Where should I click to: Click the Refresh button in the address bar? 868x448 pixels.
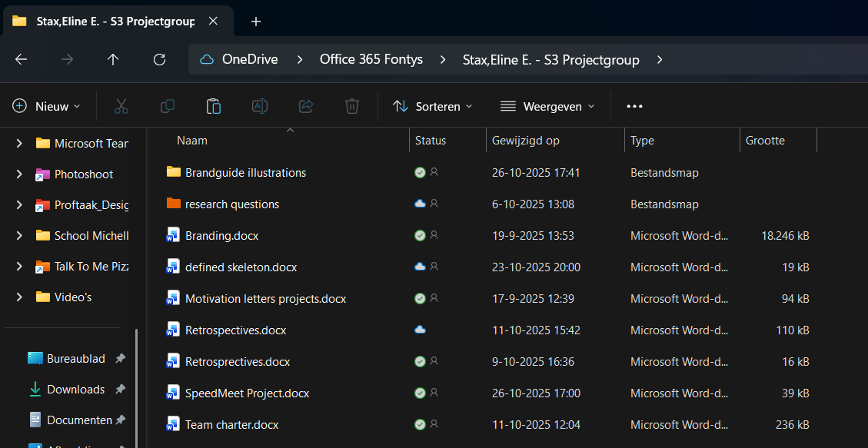(x=158, y=59)
